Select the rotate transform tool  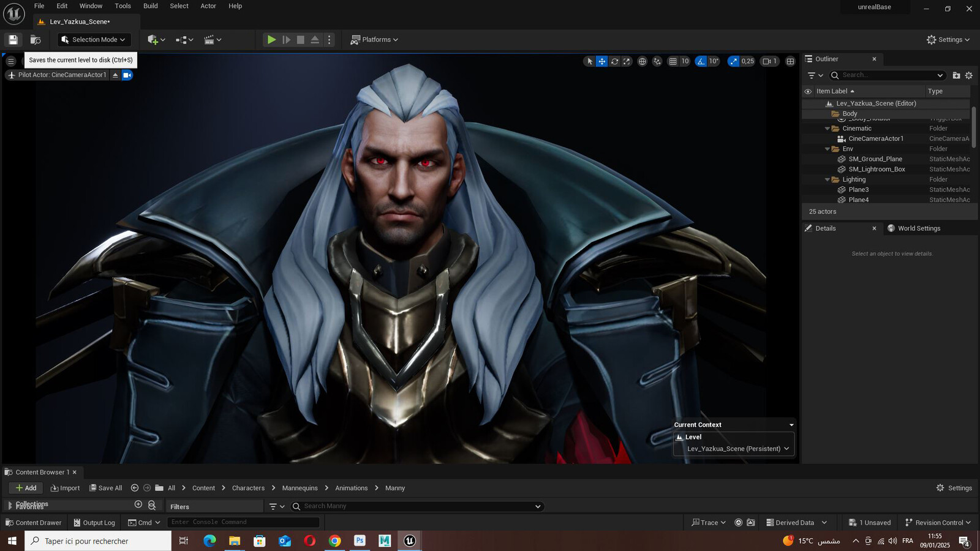(x=614, y=61)
